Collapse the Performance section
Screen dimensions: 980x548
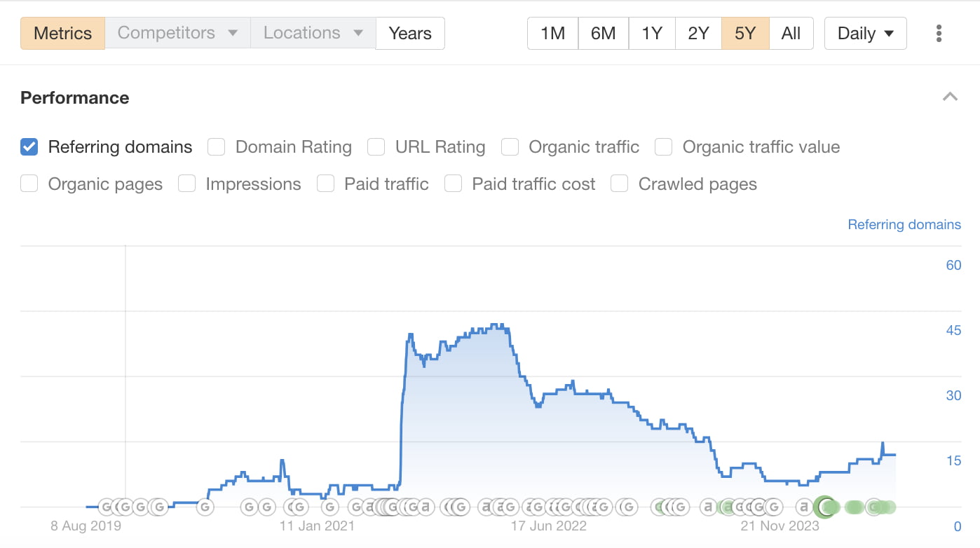950,96
